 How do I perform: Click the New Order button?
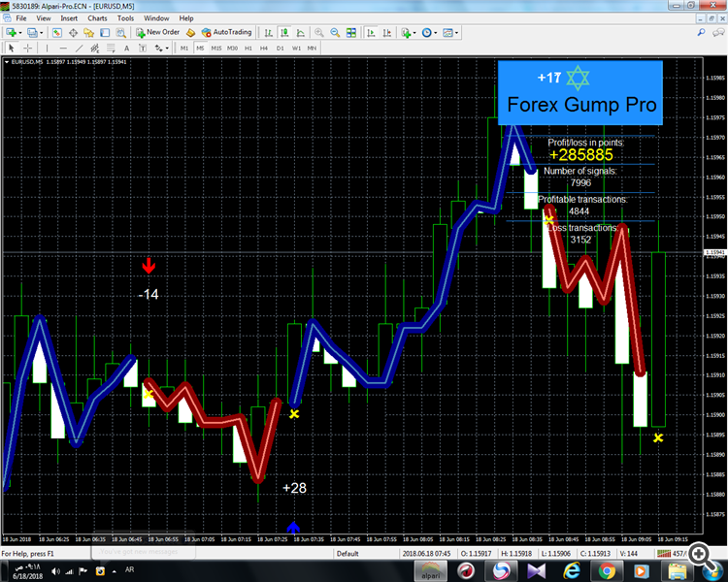(158, 32)
